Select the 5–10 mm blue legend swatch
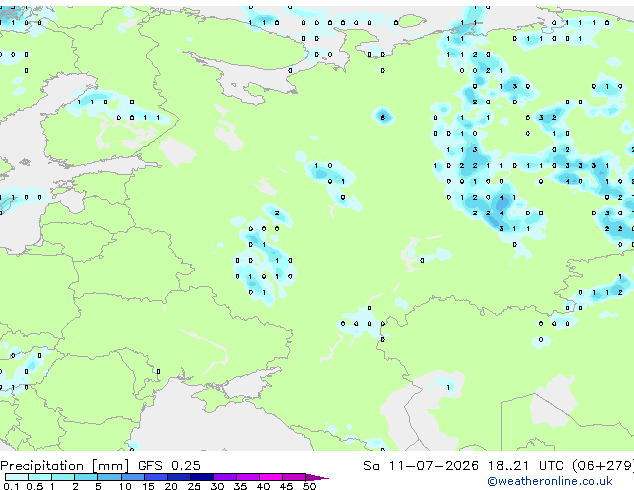Image resolution: width=634 pixels, height=490 pixels. coord(109,477)
